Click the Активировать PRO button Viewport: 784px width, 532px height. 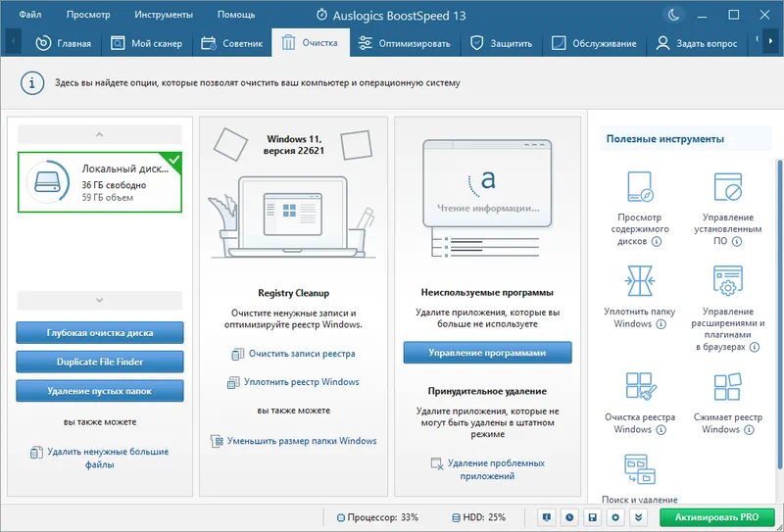[x=717, y=517]
